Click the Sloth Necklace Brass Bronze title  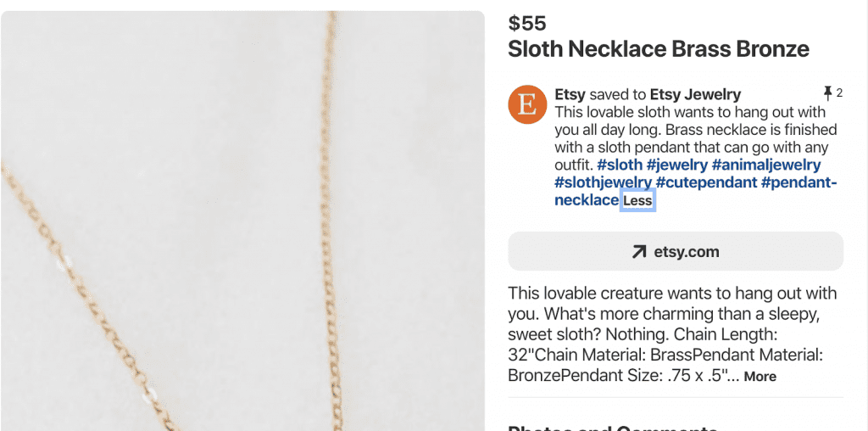point(658,49)
